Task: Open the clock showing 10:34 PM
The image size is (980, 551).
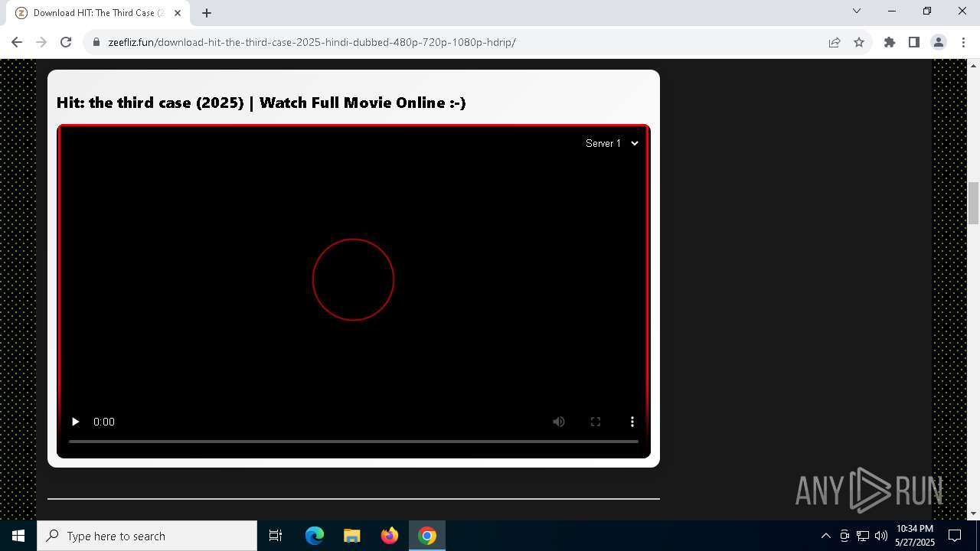Action: pos(915,536)
